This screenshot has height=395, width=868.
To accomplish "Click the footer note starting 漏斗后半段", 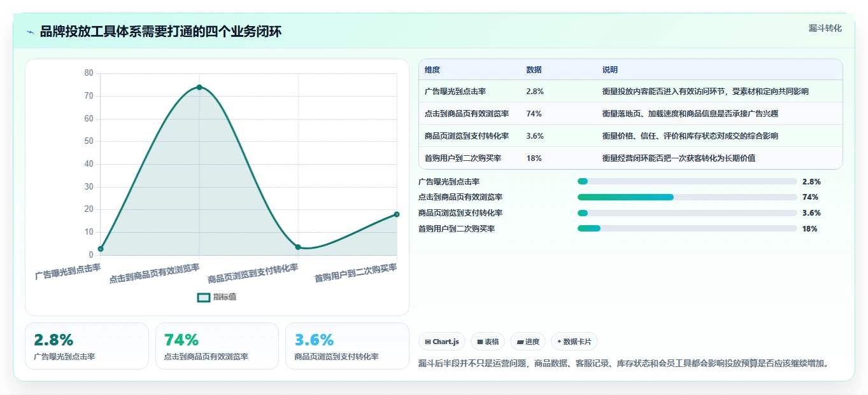I will click(624, 363).
